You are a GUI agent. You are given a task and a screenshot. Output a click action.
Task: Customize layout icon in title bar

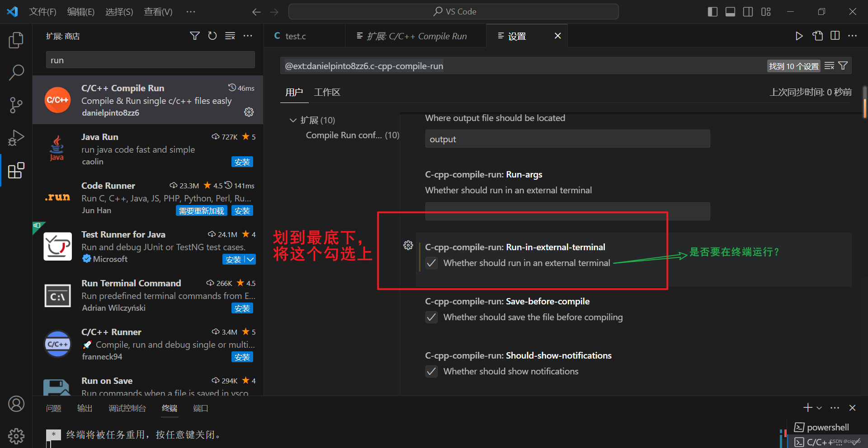766,12
